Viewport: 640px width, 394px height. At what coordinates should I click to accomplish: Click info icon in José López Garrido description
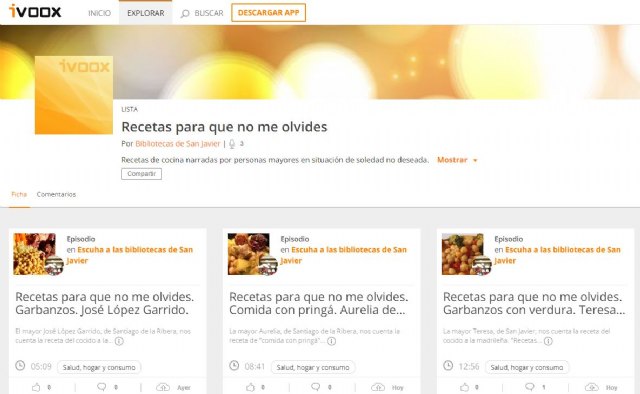click(119, 341)
